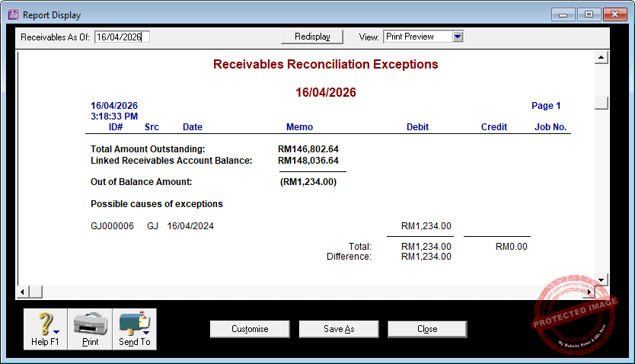Click the Customise button
635x364 pixels.
250,329
